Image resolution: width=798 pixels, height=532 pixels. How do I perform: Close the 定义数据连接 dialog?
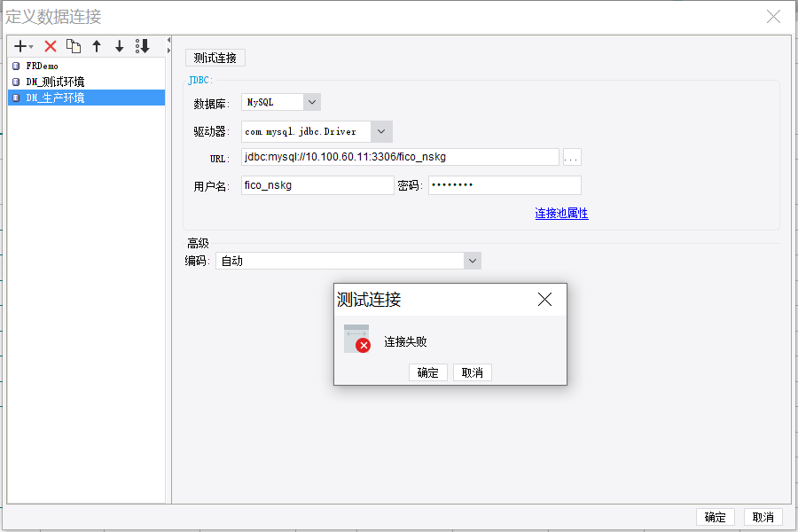pyautogui.click(x=773, y=17)
